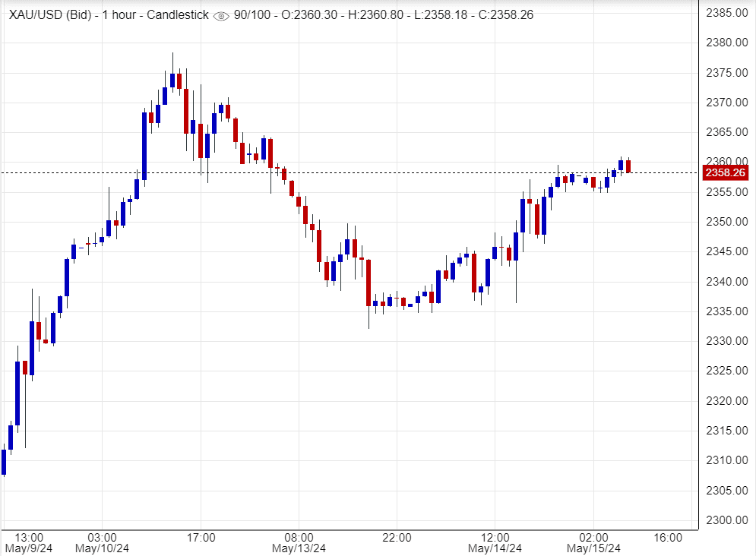Image resolution: width=756 pixels, height=556 pixels.
Task: Click the 17:00 time axis label
Action: pos(201,537)
